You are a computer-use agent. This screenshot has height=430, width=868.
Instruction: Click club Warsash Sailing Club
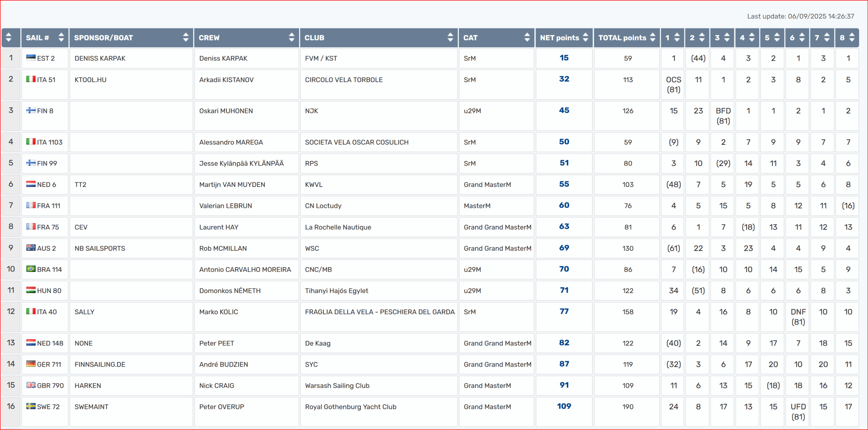click(337, 386)
